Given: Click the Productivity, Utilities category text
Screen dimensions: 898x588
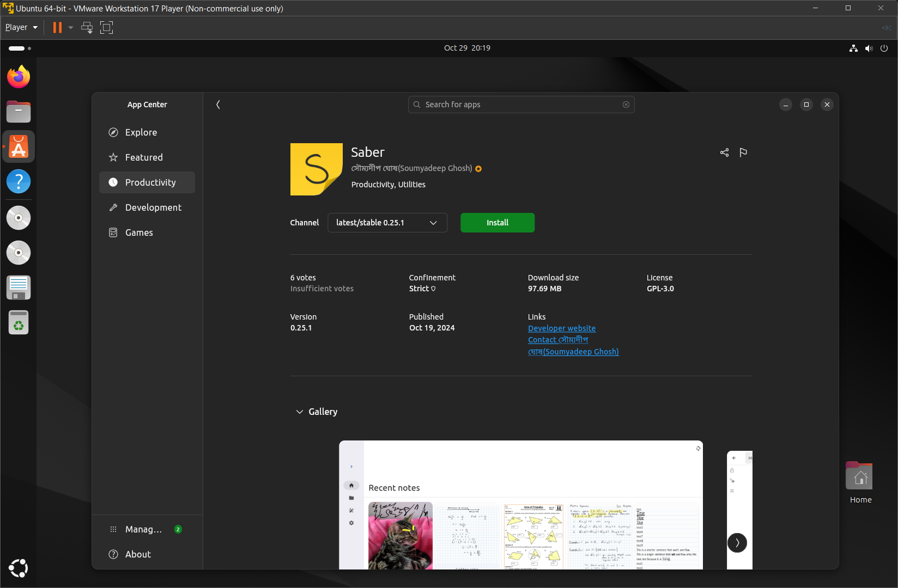Looking at the screenshot, I should coord(389,185).
